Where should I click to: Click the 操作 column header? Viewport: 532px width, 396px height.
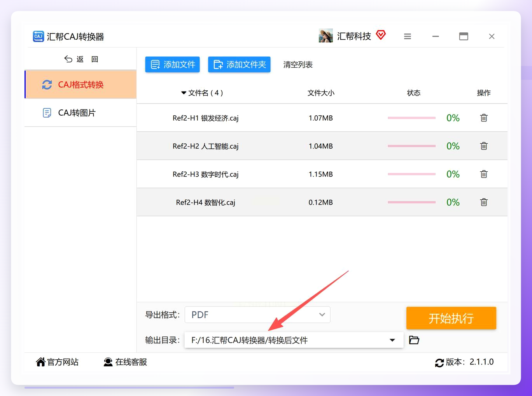click(484, 93)
